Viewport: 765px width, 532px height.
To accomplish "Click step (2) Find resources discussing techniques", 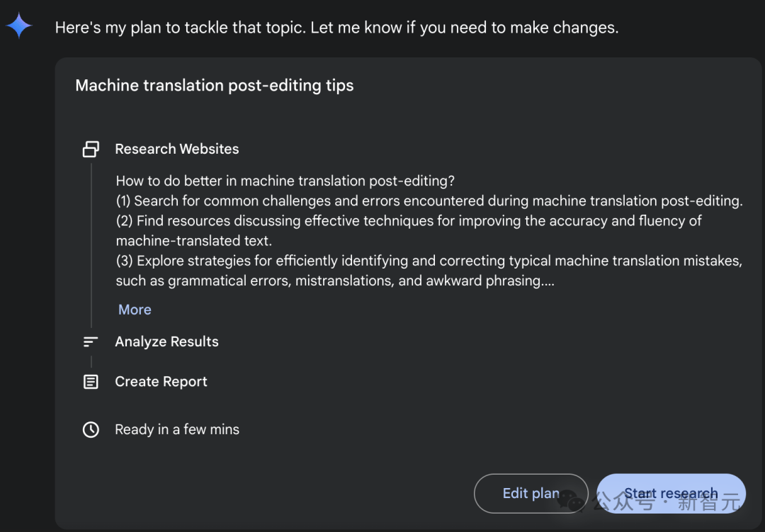I will point(409,231).
